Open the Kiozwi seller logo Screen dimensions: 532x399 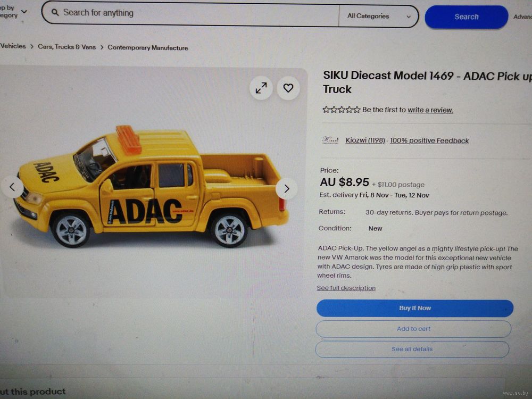330,140
